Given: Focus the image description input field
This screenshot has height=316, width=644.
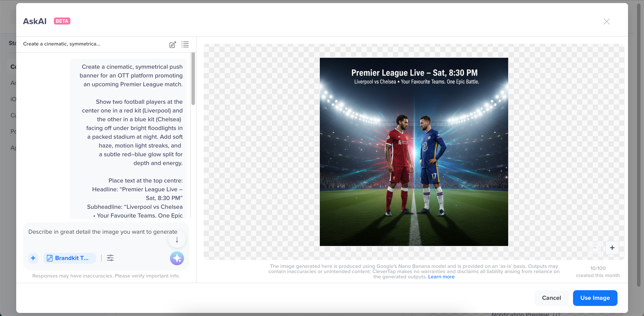Looking at the screenshot, I should point(103,232).
